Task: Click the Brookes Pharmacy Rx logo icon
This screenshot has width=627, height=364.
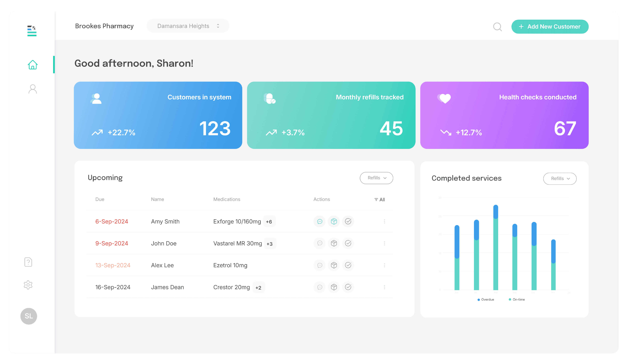Action: [32, 31]
